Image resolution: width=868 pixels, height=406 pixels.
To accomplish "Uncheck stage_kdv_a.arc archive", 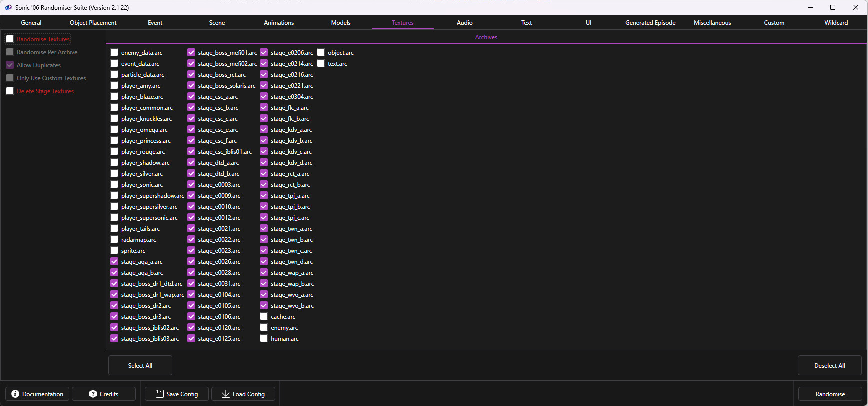I will tap(264, 130).
